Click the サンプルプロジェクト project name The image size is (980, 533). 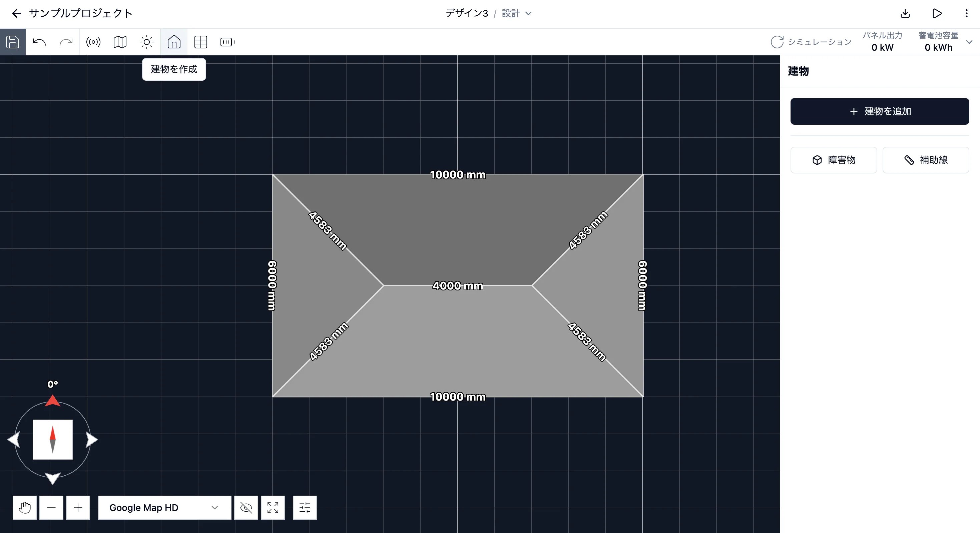pos(81,13)
